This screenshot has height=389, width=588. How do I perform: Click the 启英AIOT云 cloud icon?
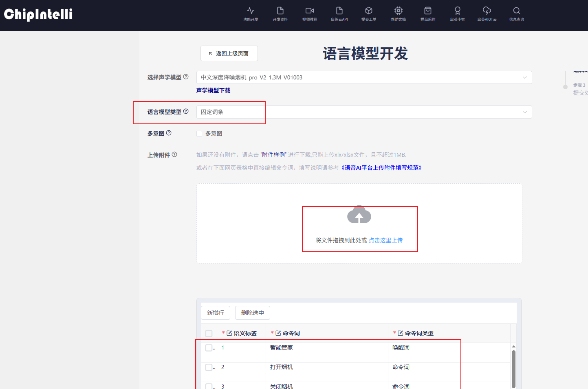coord(487,11)
